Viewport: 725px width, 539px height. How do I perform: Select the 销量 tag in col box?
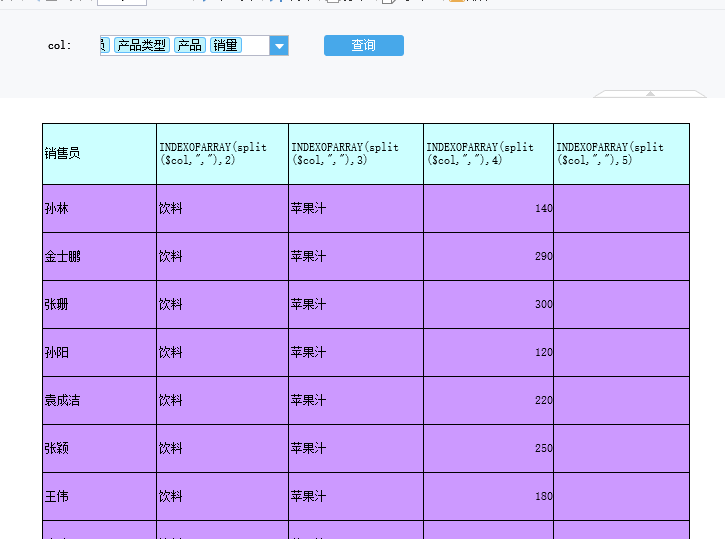pyautogui.click(x=226, y=45)
